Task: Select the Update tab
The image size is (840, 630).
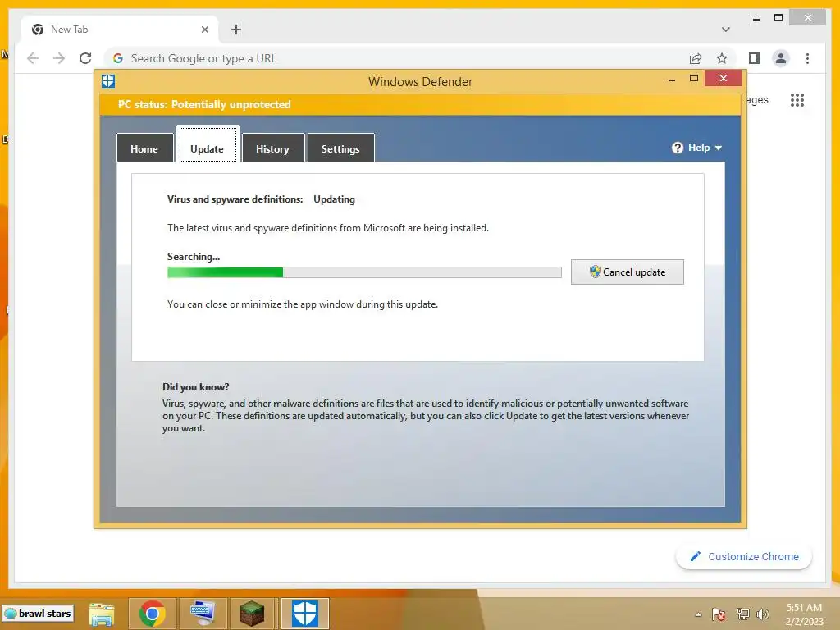Action: 208,144
